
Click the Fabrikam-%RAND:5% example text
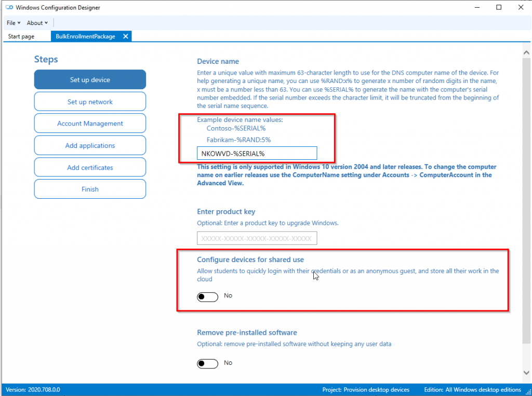click(238, 140)
